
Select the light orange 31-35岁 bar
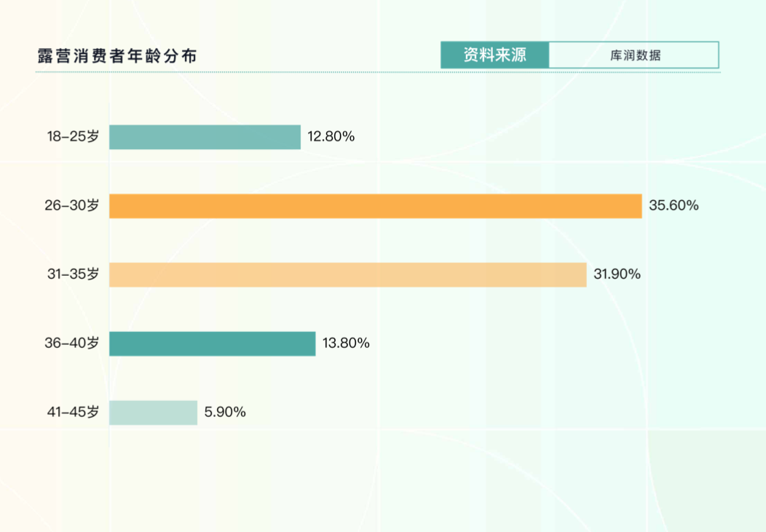(x=347, y=274)
